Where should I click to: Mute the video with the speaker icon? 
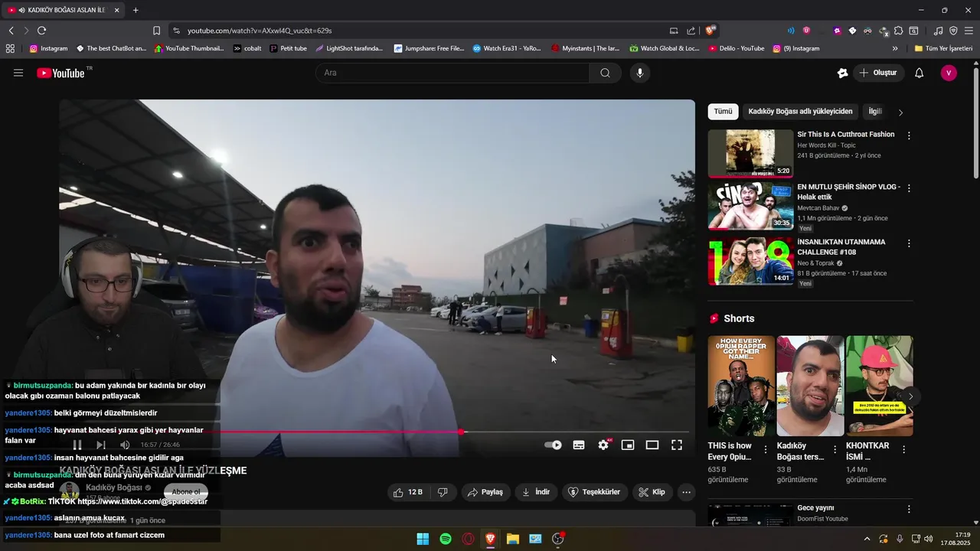[x=125, y=445]
